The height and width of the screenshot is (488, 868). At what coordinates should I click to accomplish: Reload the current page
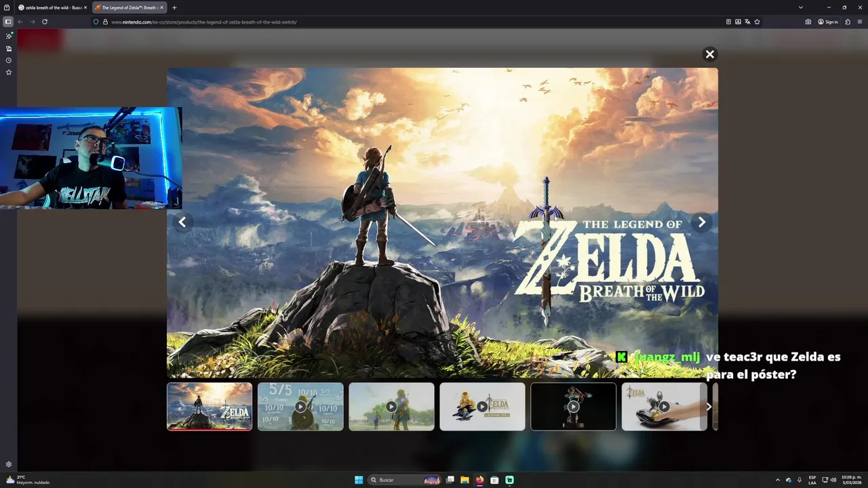[45, 22]
